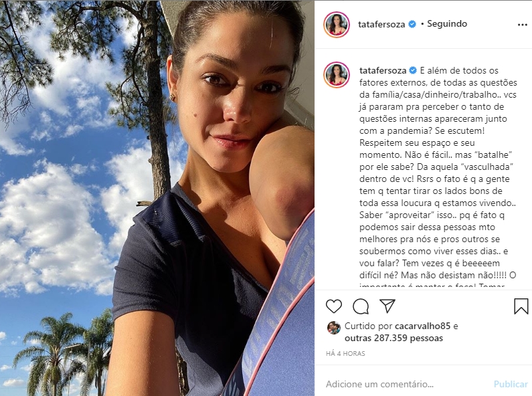
Task: Open the tatafersoza username in caption
Action: coord(383,70)
